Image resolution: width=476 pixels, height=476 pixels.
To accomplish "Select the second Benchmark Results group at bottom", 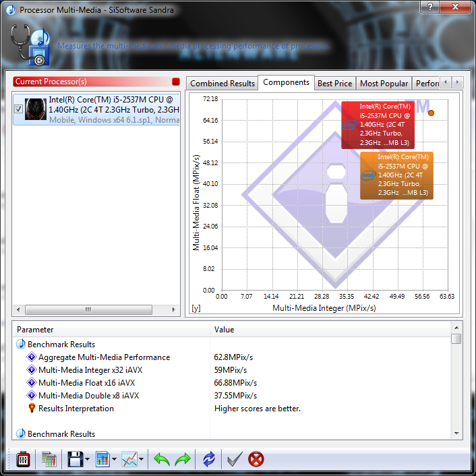I will pos(231,434).
